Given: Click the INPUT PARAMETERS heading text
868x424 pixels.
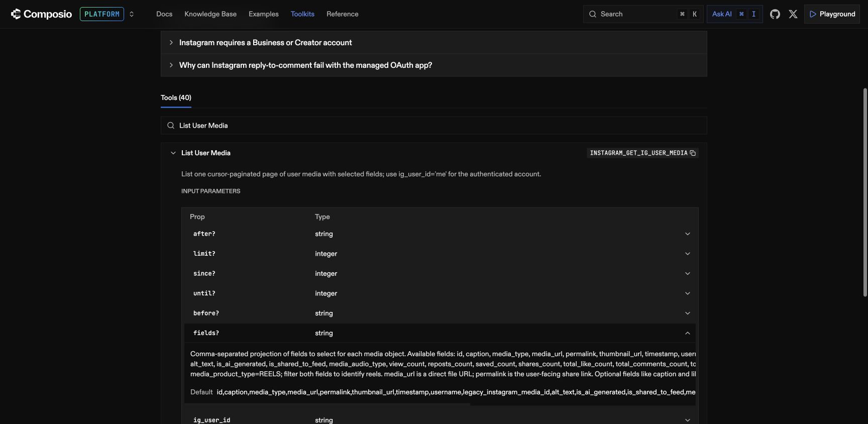Looking at the screenshot, I should coord(211,191).
